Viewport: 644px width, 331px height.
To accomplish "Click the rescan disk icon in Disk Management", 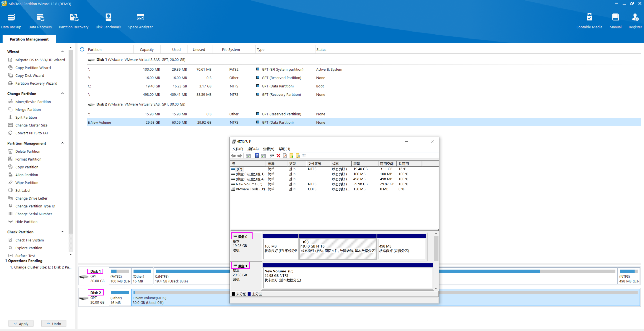I will [272, 156].
